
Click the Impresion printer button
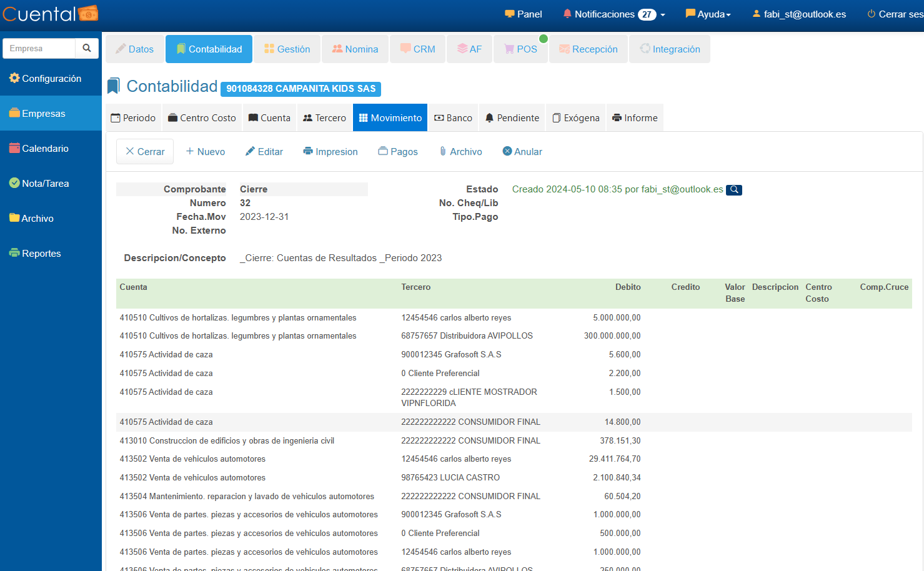(330, 152)
